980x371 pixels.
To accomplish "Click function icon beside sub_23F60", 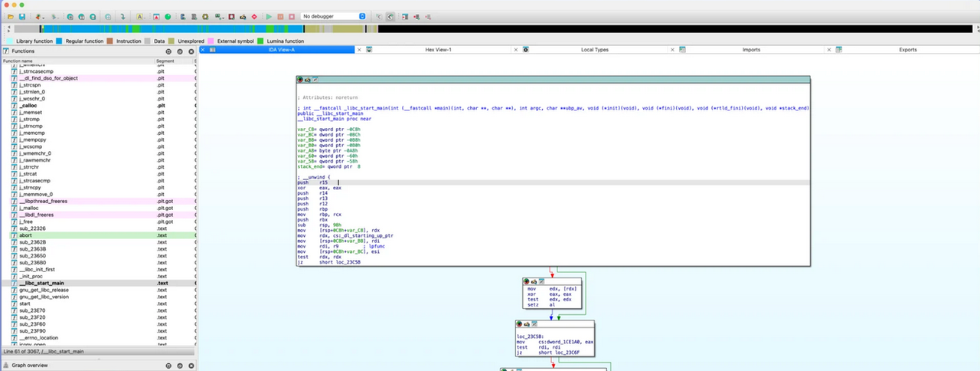I will coord(13,324).
